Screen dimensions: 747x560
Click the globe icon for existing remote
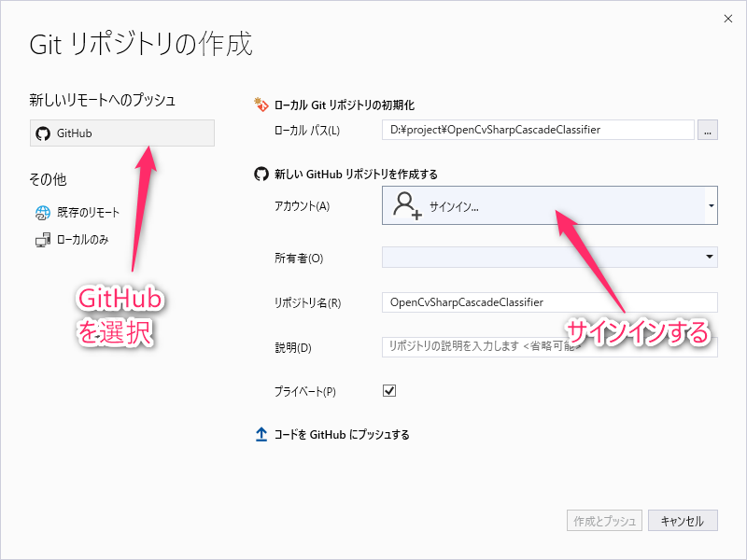42,213
